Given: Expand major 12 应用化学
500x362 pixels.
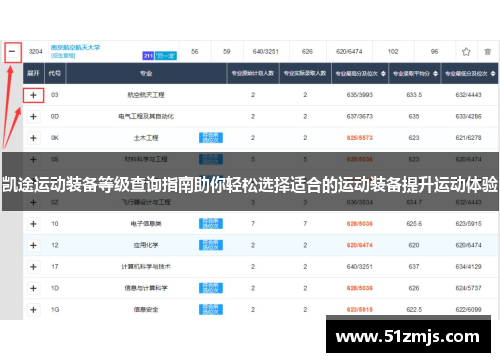Looking at the screenshot, I should [x=33, y=245].
